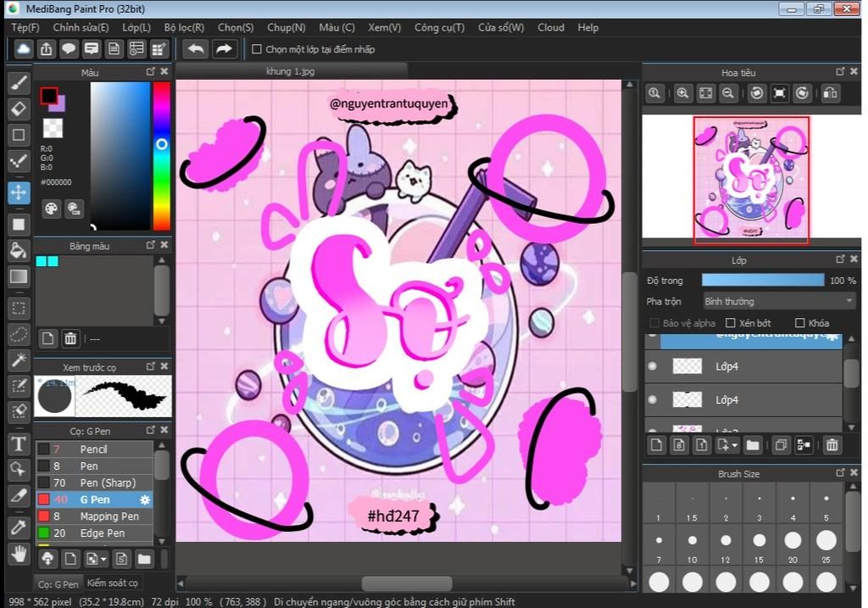Close the Xem trước cọ panel
Image resolution: width=868 pixels, height=608 pixels.
pyautogui.click(x=164, y=366)
